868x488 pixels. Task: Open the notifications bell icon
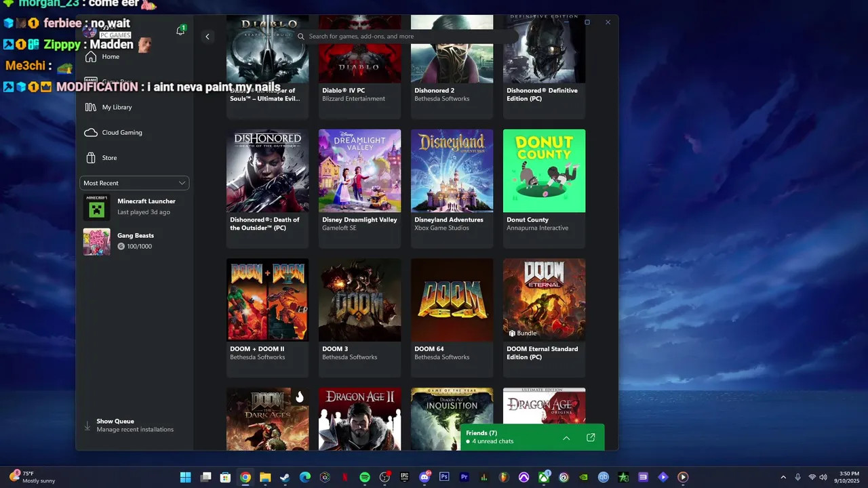pyautogui.click(x=180, y=30)
